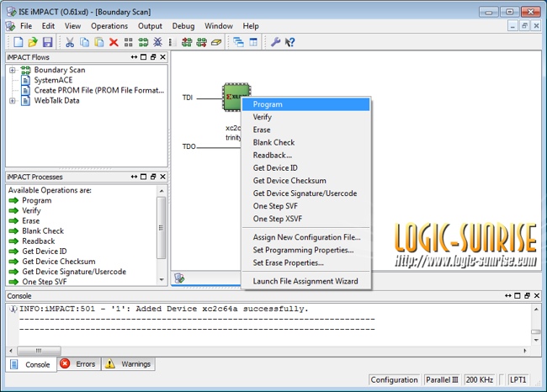
Task: Open the Window menu
Action: [219, 26]
